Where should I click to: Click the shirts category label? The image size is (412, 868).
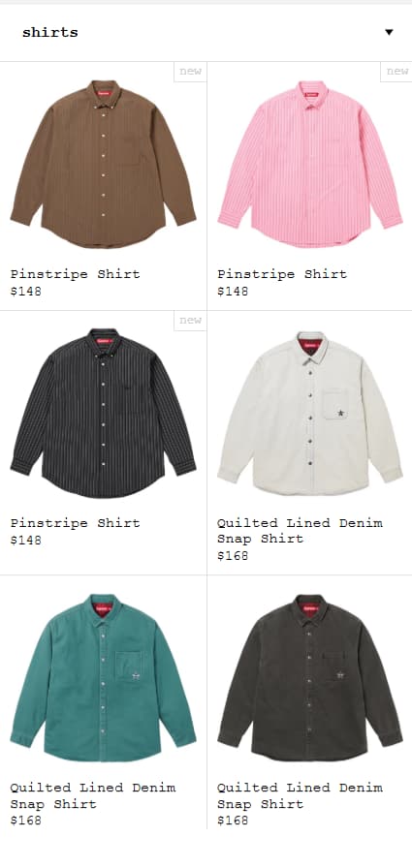[49, 32]
